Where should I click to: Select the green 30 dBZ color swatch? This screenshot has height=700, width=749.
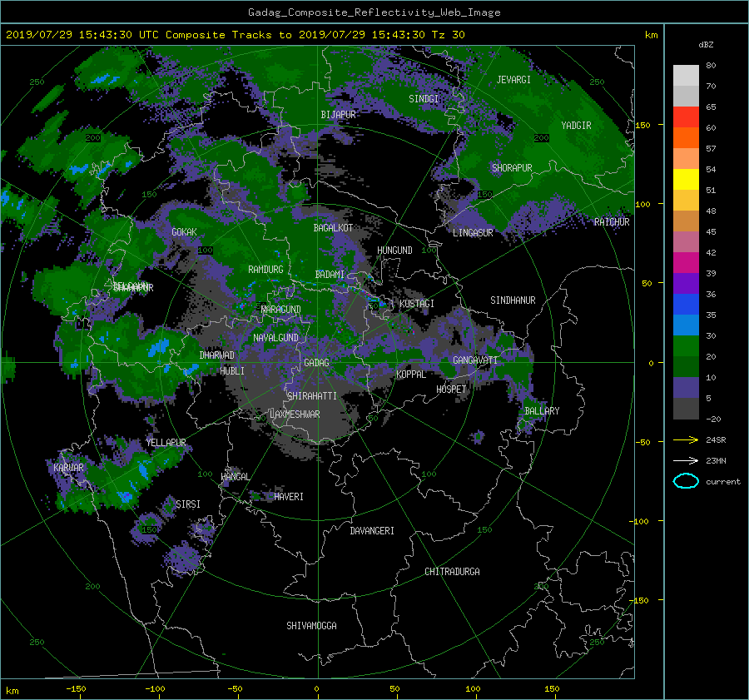coord(686,345)
